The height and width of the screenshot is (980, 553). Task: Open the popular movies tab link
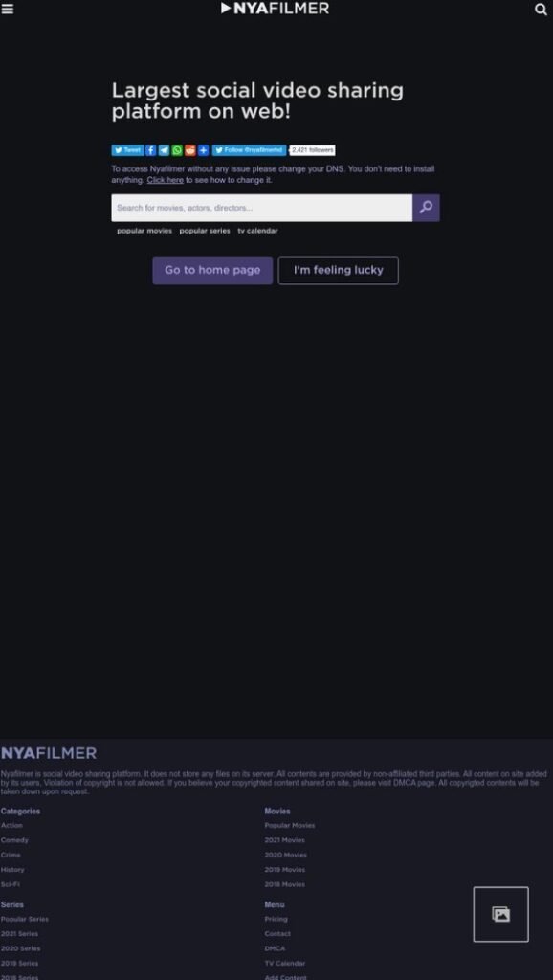pyautogui.click(x=144, y=231)
